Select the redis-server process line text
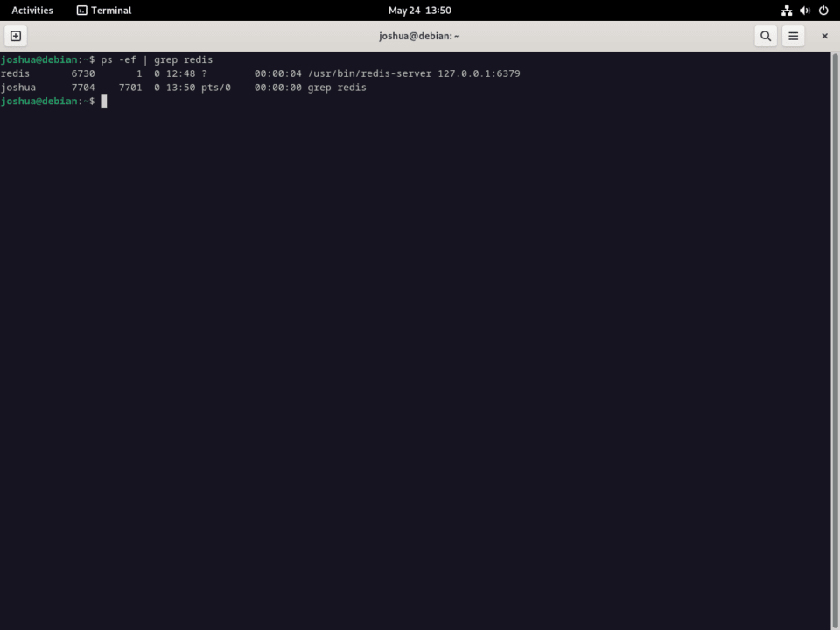 point(260,73)
